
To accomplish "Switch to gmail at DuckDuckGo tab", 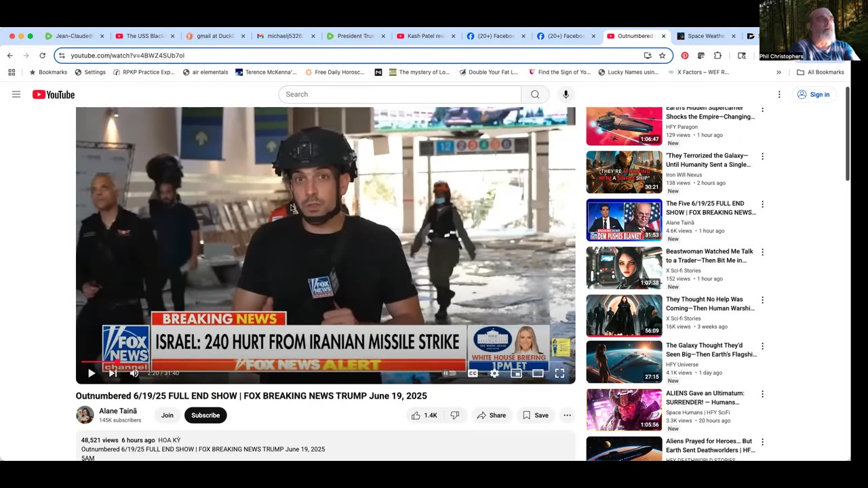I will [216, 36].
